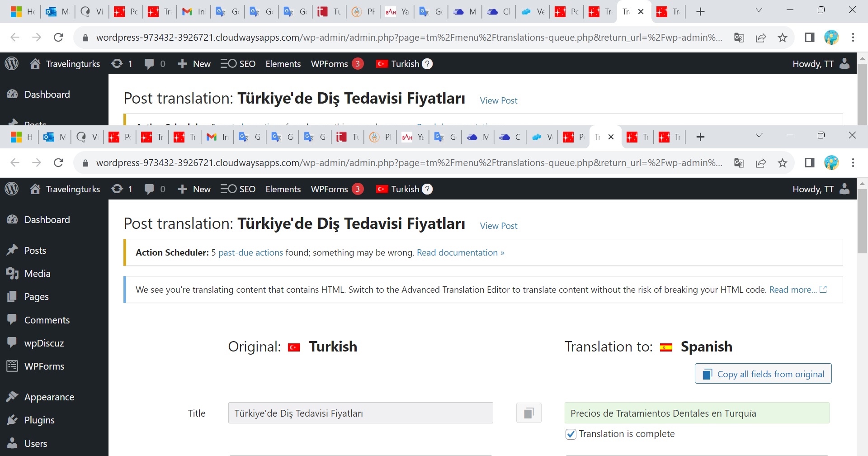Screen dimensions: 868x456
Task: Open the New content menu in lower admin bar
Action: pyautogui.click(x=194, y=189)
